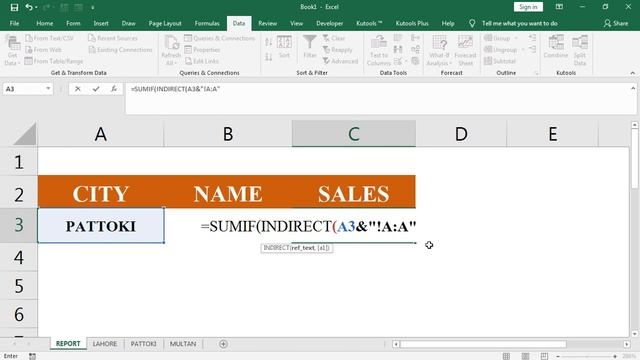
Task: Click Recent Sources
Action: coord(113,38)
